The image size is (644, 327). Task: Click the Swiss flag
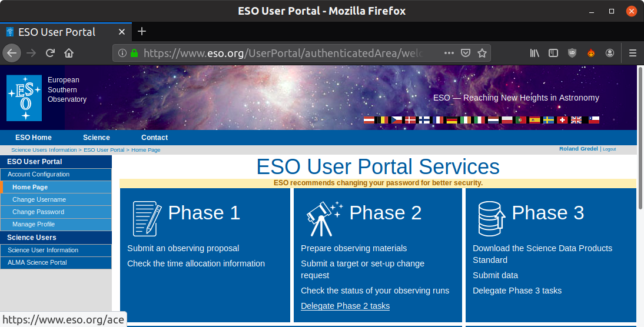point(562,120)
